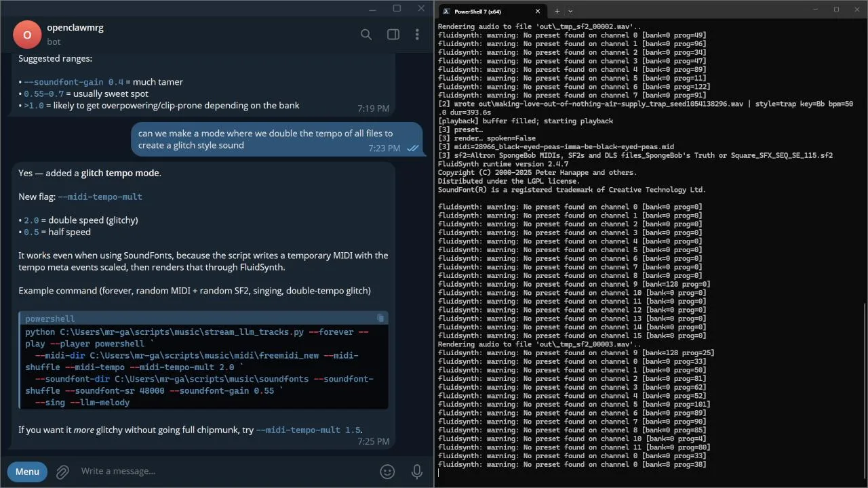
Task: Copy the 2.0 double speed value
Action: (32, 220)
